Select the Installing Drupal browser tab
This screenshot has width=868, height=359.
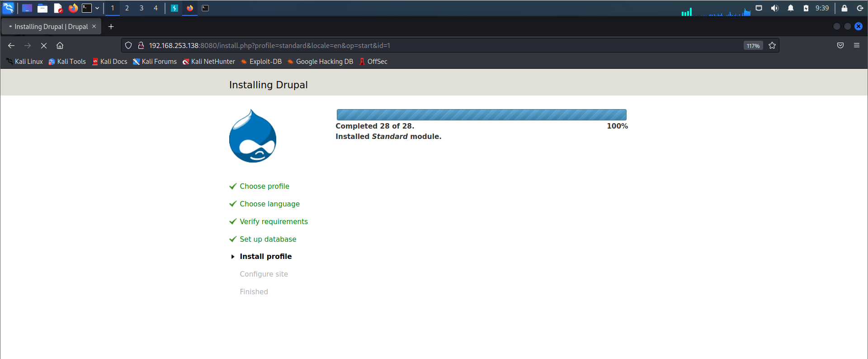tap(51, 27)
